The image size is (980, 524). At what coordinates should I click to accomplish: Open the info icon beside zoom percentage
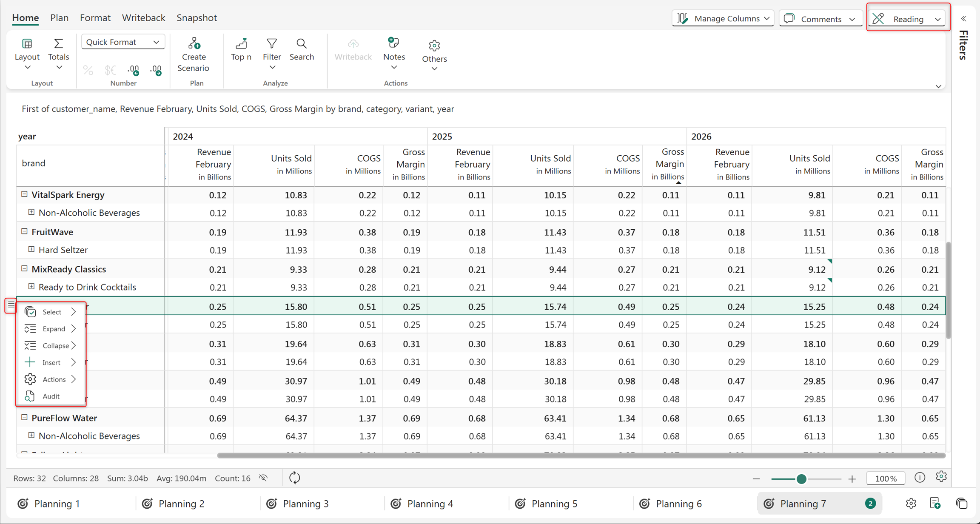920,478
